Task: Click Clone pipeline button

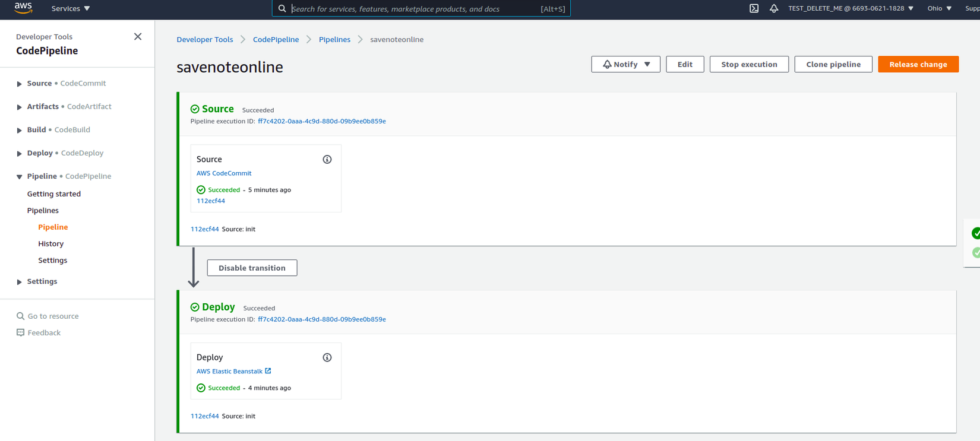Action: tap(833, 64)
